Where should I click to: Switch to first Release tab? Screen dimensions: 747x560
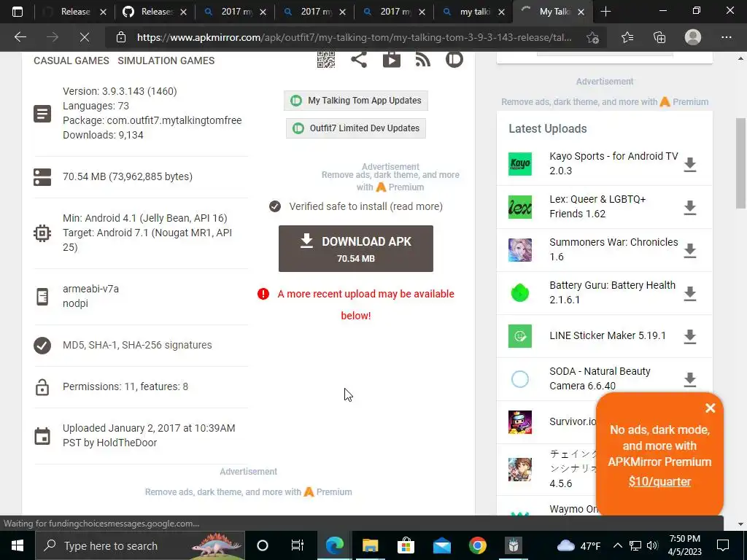[75, 12]
